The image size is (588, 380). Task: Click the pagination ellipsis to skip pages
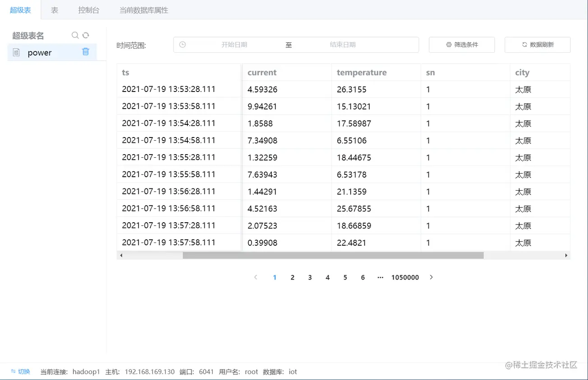coord(380,277)
